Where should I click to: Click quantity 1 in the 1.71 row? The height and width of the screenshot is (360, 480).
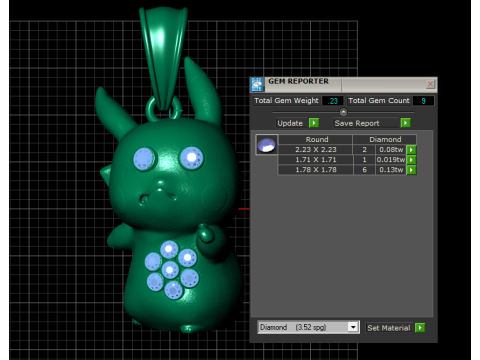[364, 160]
